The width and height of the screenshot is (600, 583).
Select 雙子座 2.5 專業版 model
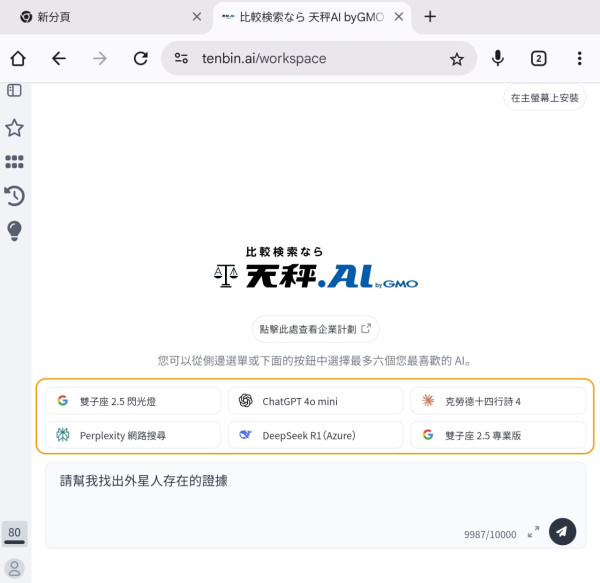(x=498, y=435)
